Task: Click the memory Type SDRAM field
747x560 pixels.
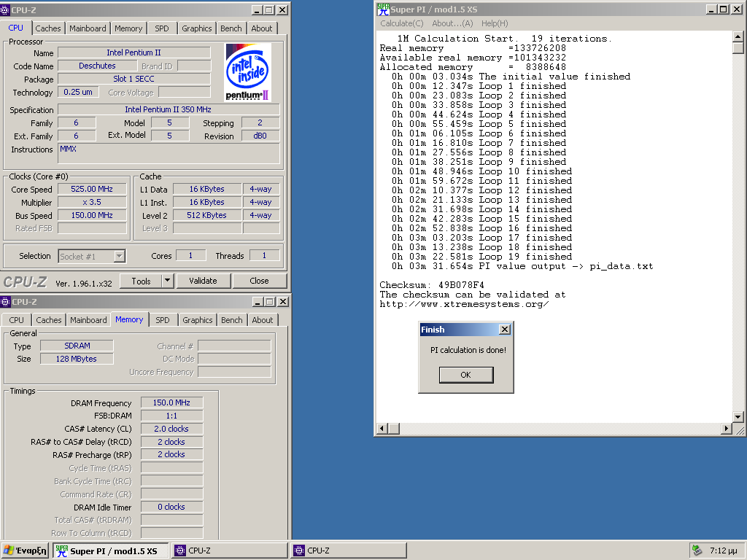Action: coord(77,346)
